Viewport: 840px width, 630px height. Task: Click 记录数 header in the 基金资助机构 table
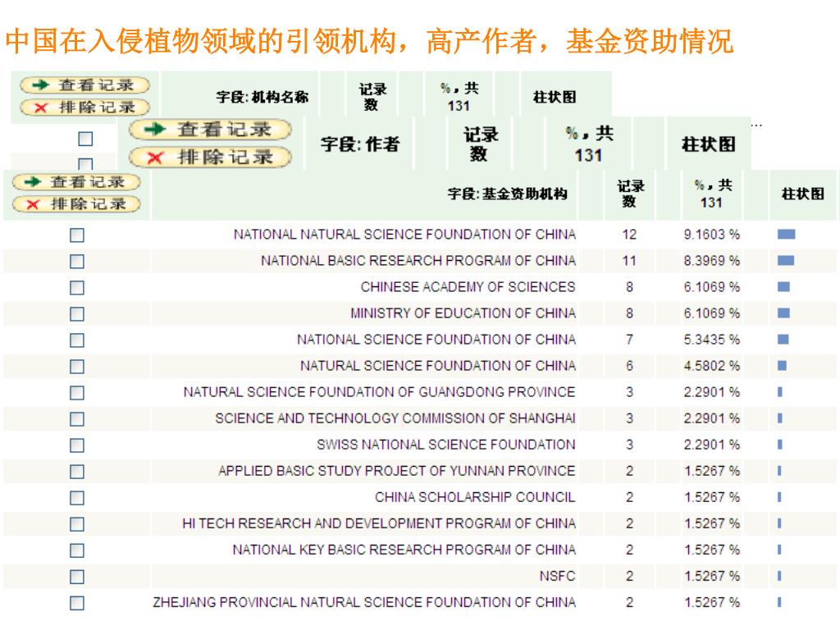click(630, 194)
